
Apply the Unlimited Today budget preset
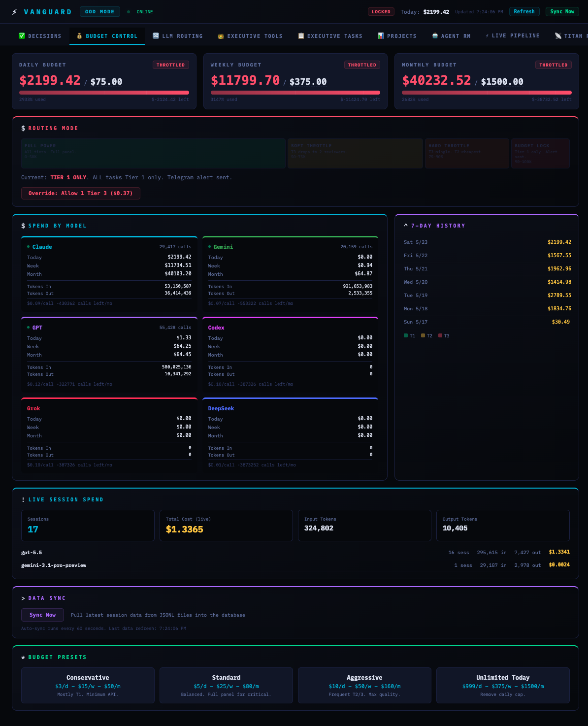[503, 685]
